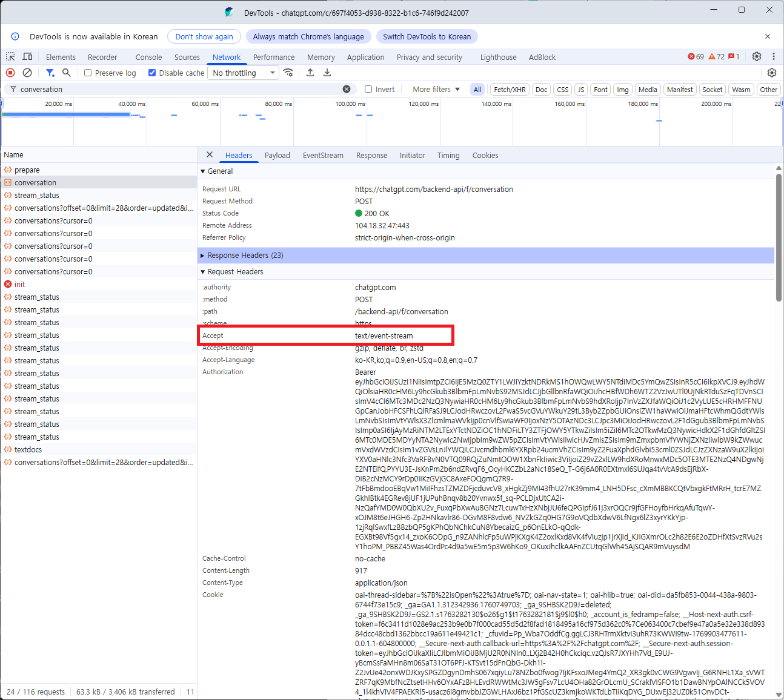Viewport: 784px width, 700px height.
Task: Toggle device toolbar icon
Action: pyautogui.click(x=27, y=57)
